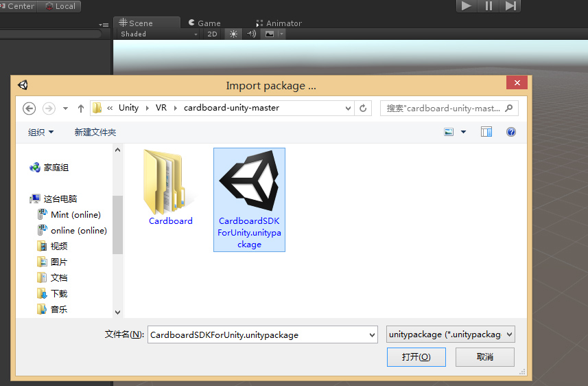Open the view options dropdown arrow
This screenshot has width=588, height=386.
point(464,132)
